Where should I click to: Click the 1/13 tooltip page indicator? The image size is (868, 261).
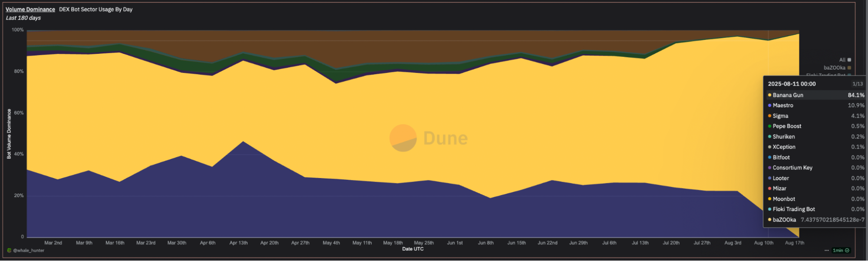click(x=858, y=84)
